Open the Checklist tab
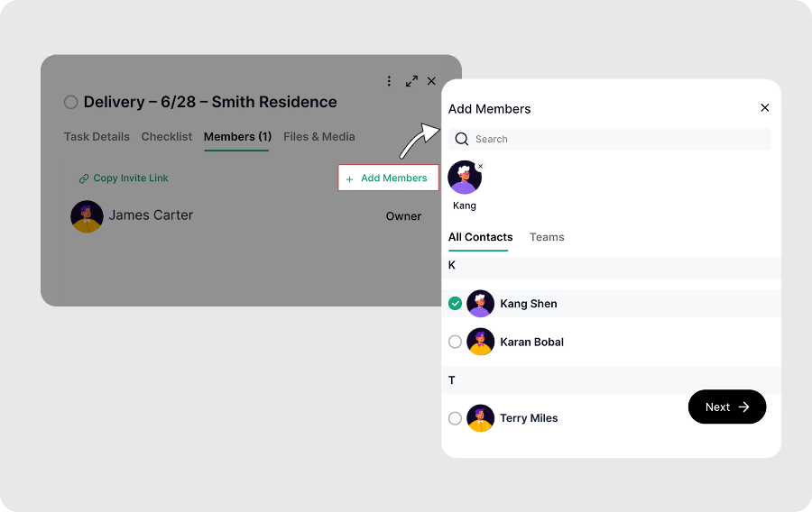Screen dimensions: 812x512 [167, 137]
